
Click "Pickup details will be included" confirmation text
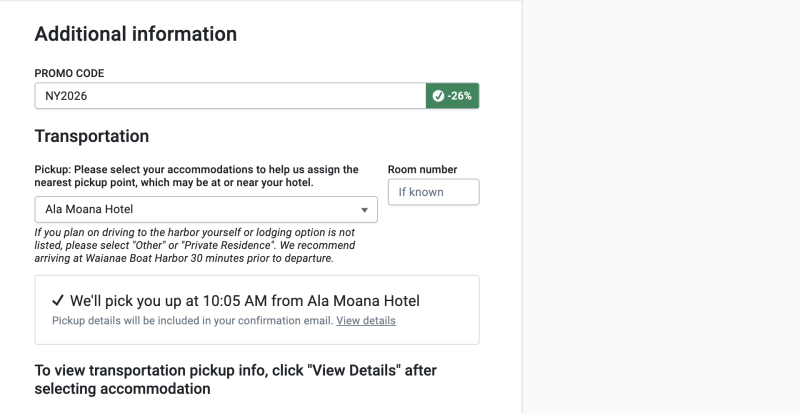[192, 321]
